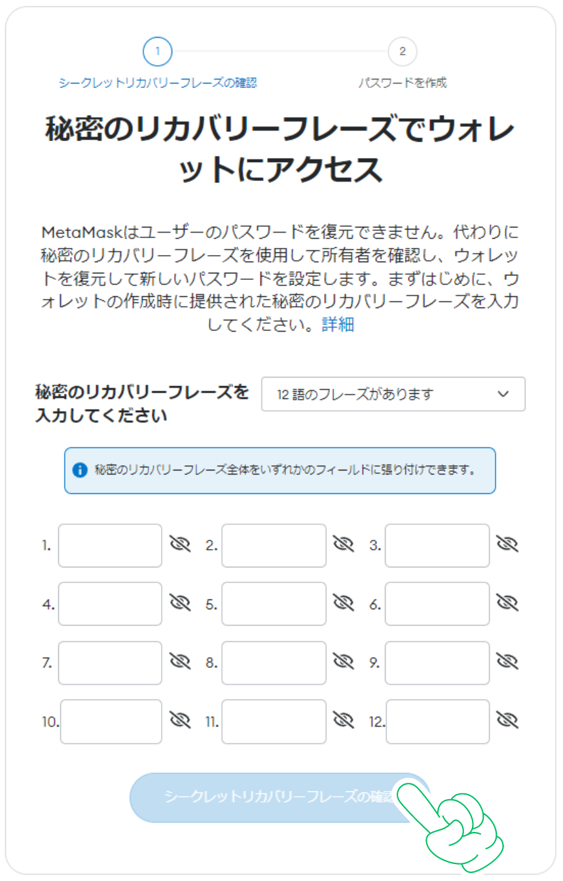The height and width of the screenshot is (881, 563).
Task: Toggle visibility eye icon for word 3
Action: pos(507,543)
